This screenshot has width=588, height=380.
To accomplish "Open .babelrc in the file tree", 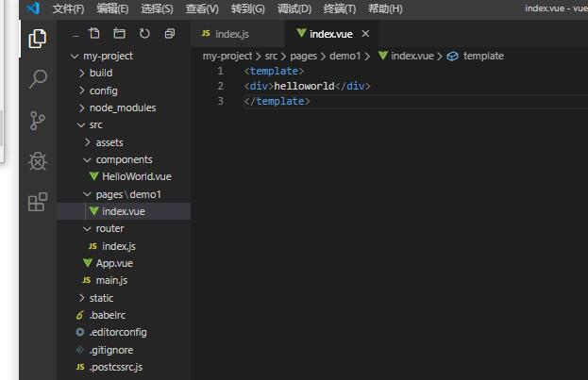I will coord(108,315).
